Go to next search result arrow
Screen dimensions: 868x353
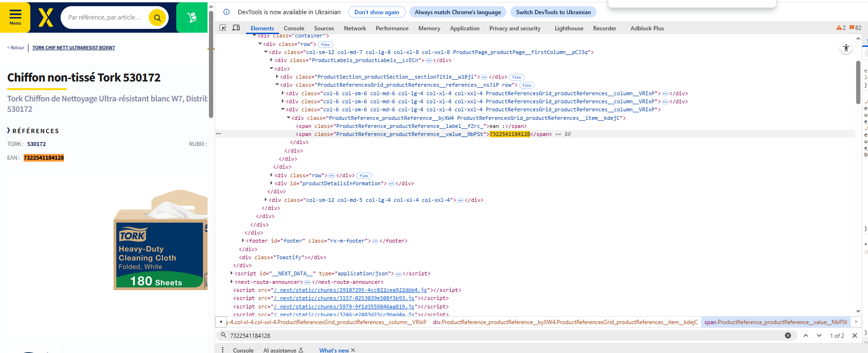click(819, 335)
